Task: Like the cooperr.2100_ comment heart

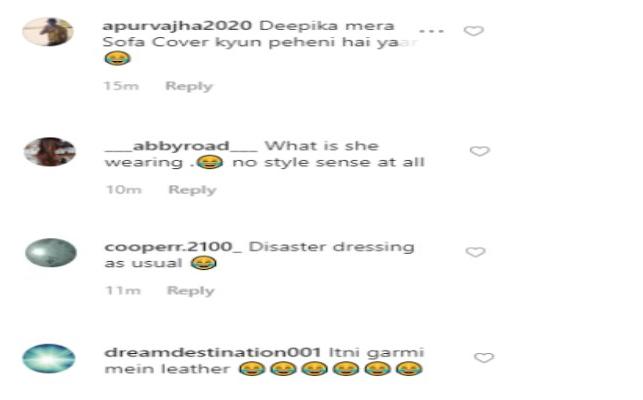Action: click(476, 251)
